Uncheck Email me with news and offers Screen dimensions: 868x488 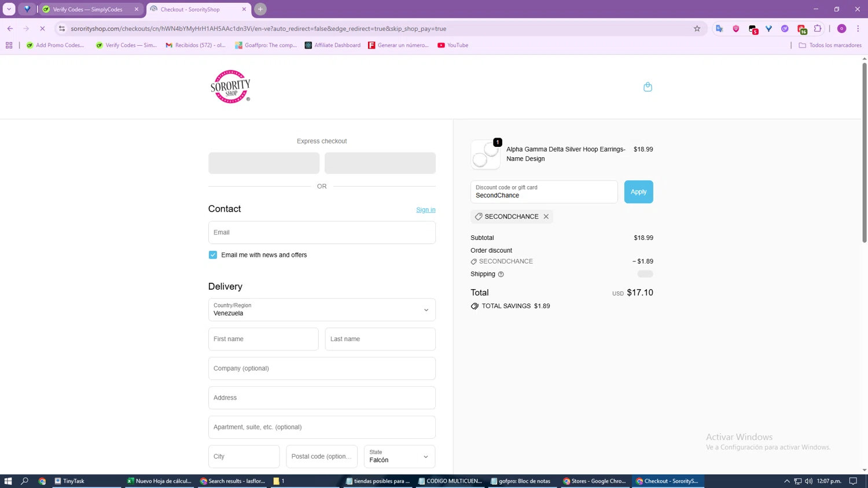pos(213,255)
